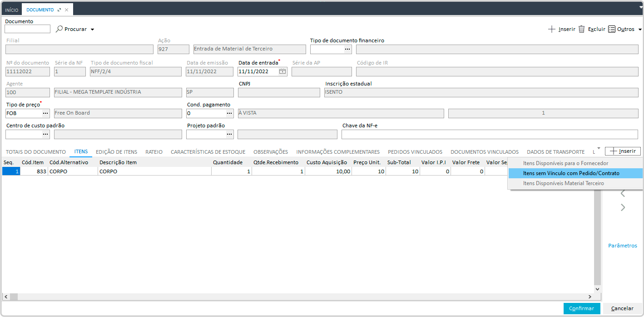The height and width of the screenshot is (317, 644).
Task: Click the trash icon for Excluir
Action: point(581,29)
